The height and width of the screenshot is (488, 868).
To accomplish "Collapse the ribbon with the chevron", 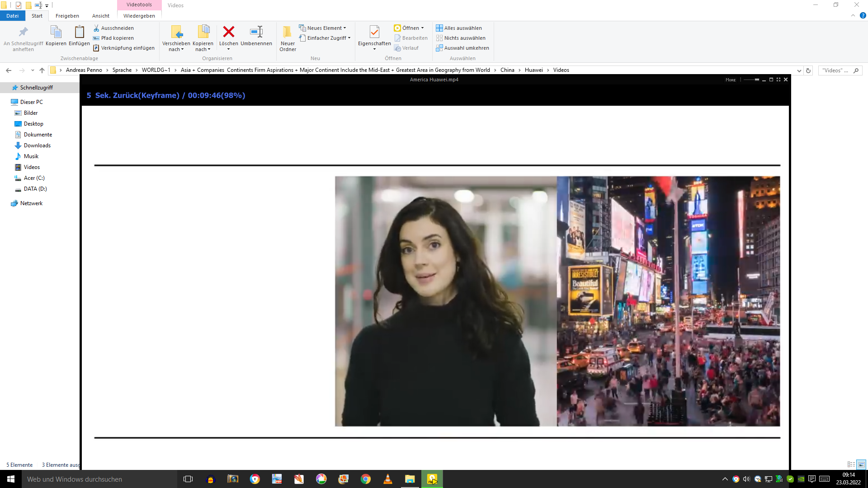I will coord(853,15).
